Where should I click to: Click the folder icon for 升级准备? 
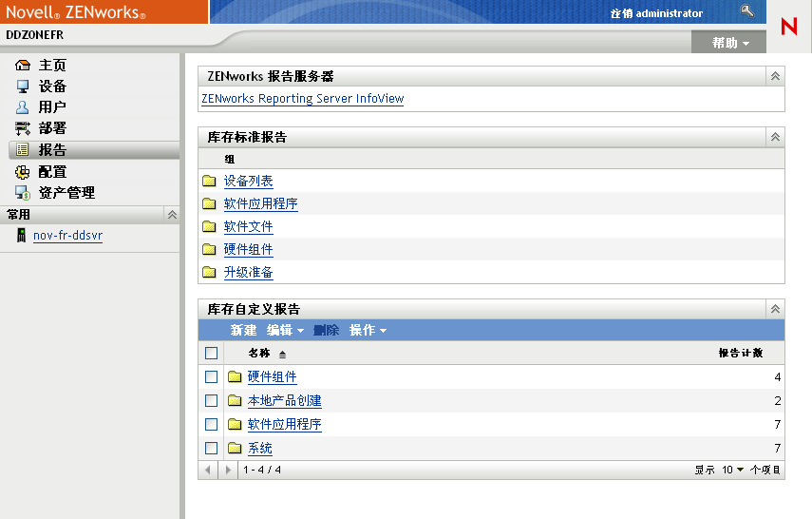click(209, 272)
